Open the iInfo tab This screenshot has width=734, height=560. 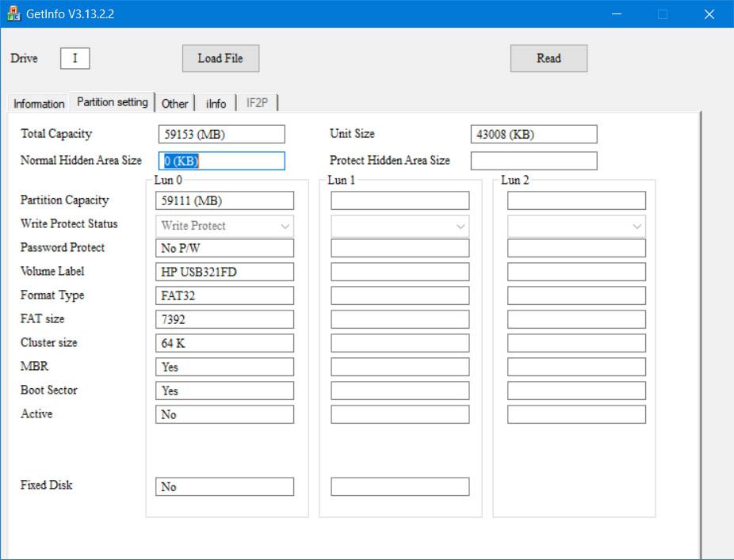(x=216, y=104)
